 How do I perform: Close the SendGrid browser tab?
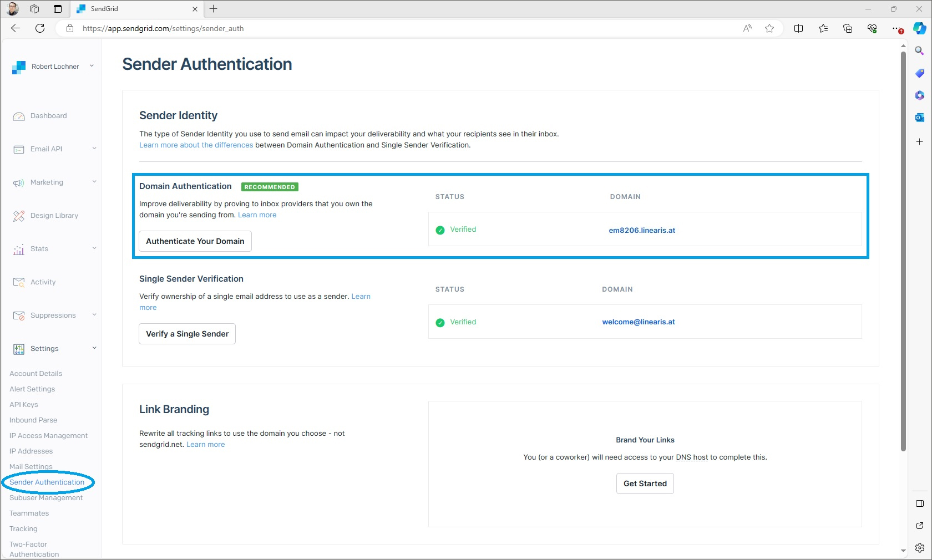[195, 9]
